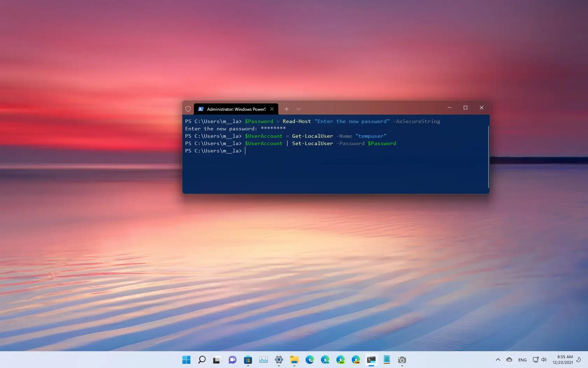The height and width of the screenshot is (368, 588).
Task: Open Search from the taskbar
Action: pos(202,360)
